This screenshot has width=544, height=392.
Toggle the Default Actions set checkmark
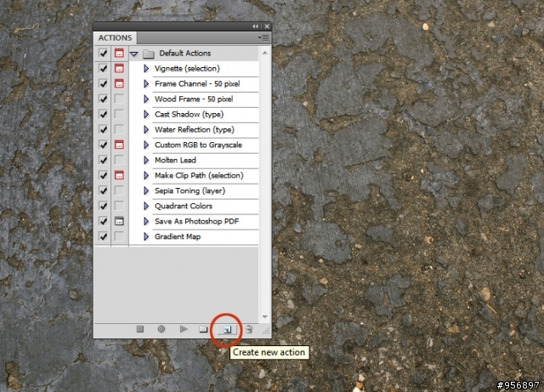pos(103,53)
